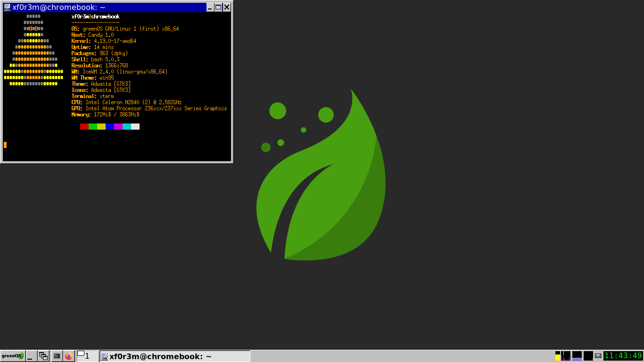The image size is (644, 362).
Task: Launch Firefox from the taskbar
Action: point(69,356)
